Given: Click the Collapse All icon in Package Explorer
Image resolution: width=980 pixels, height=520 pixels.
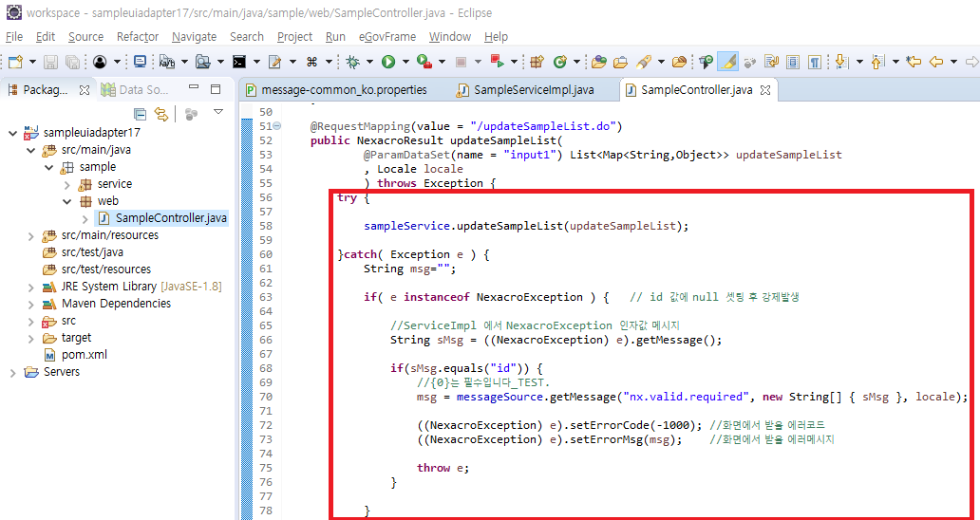Looking at the screenshot, I should (x=141, y=114).
